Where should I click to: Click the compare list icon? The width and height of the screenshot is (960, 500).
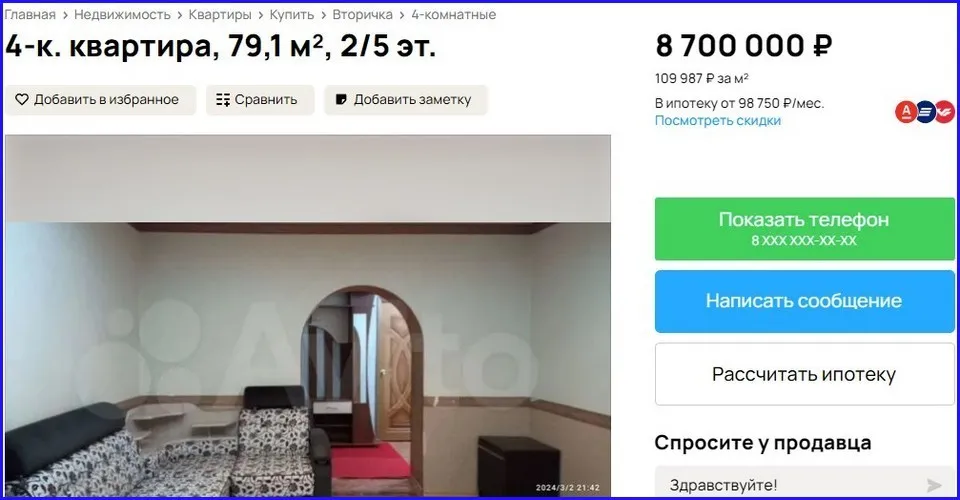point(223,100)
